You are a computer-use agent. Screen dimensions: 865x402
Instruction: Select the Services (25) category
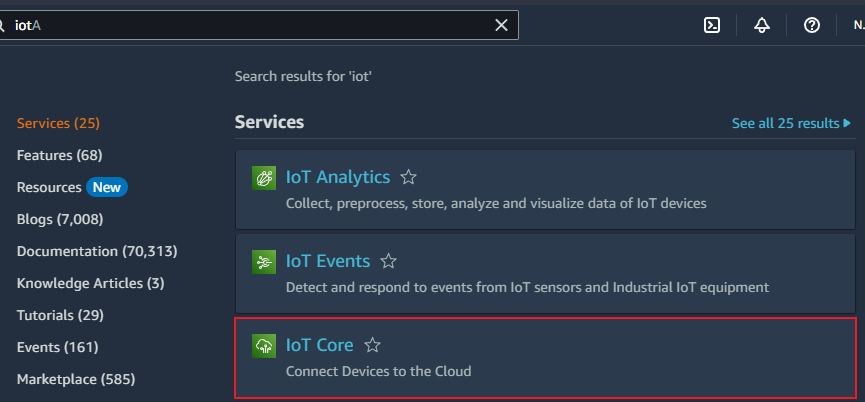[58, 123]
